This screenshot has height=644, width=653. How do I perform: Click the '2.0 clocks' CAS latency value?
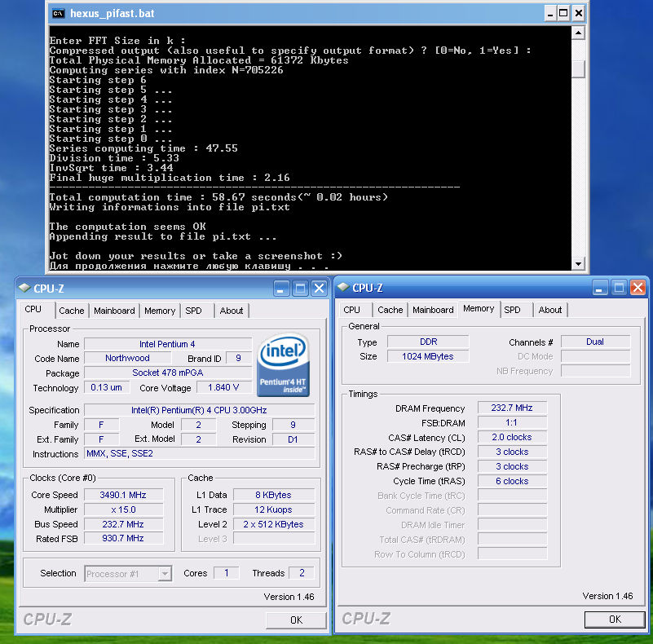click(x=512, y=438)
